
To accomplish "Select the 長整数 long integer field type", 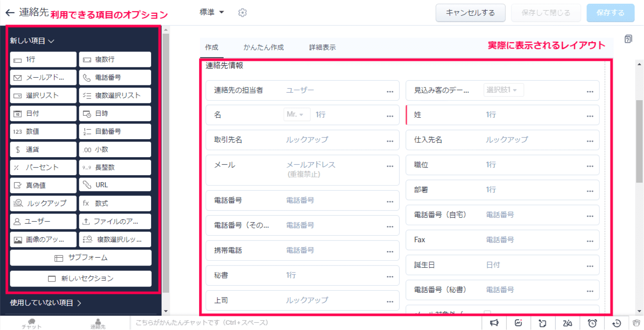I will [115, 167].
